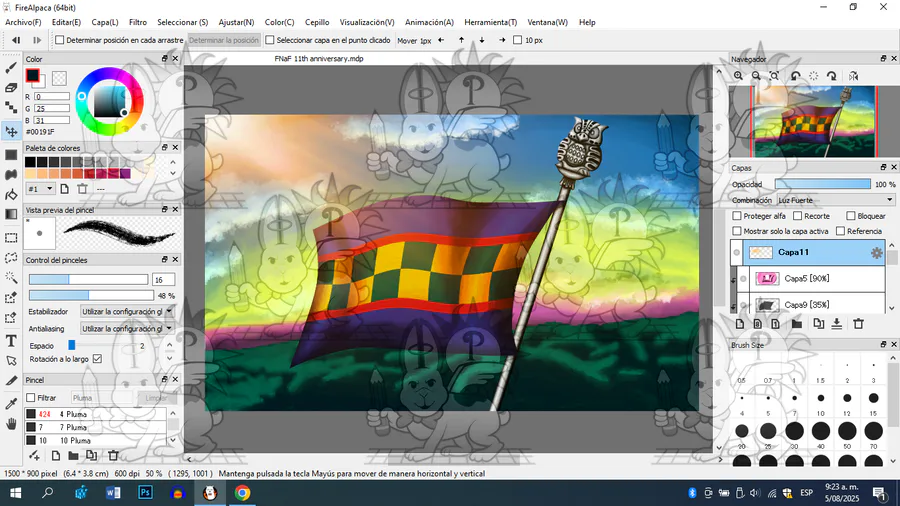Merge layer down in Capas panel

coord(837,324)
